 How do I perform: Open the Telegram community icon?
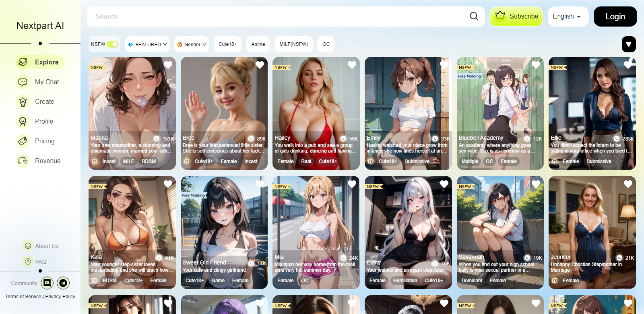click(x=63, y=283)
